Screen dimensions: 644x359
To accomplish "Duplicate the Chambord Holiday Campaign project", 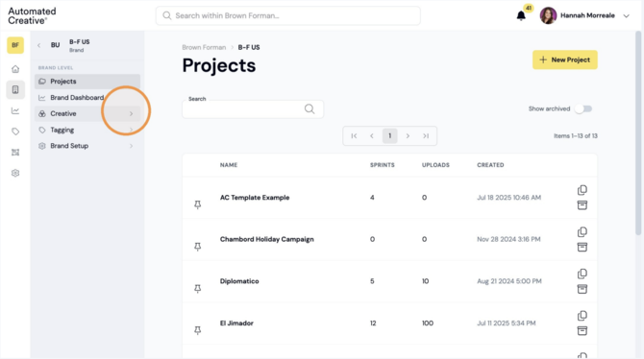I will (582, 231).
